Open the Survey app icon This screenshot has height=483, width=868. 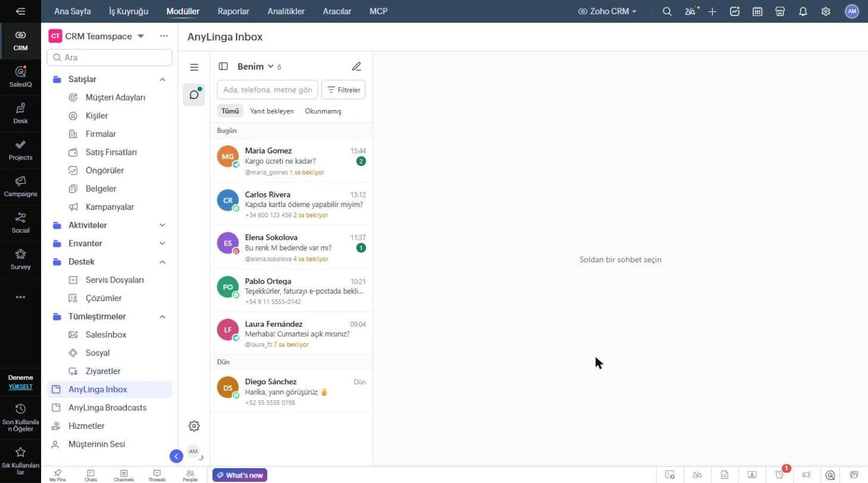pos(20,259)
